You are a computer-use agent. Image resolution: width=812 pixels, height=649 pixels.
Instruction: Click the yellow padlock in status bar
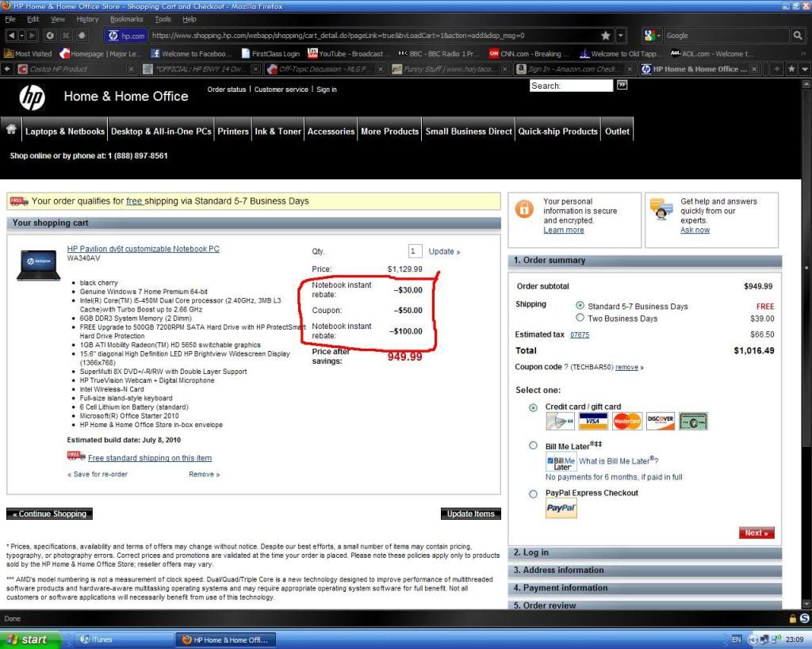click(x=792, y=618)
